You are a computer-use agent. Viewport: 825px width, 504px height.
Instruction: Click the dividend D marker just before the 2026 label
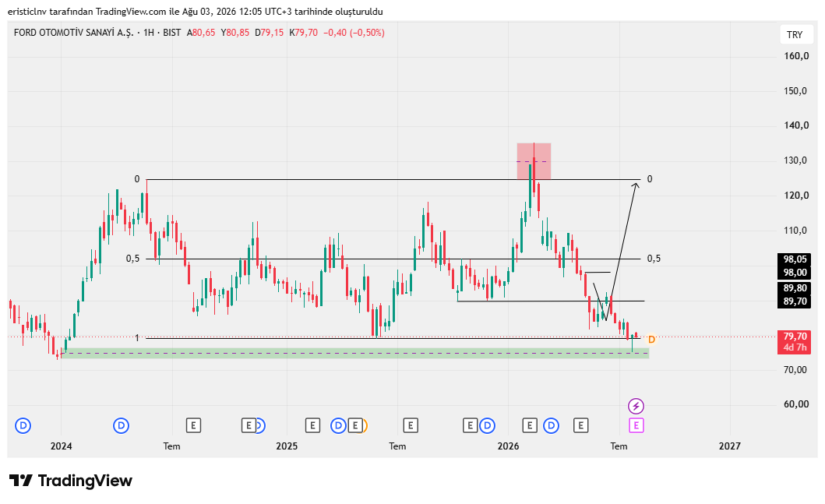[x=487, y=425]
